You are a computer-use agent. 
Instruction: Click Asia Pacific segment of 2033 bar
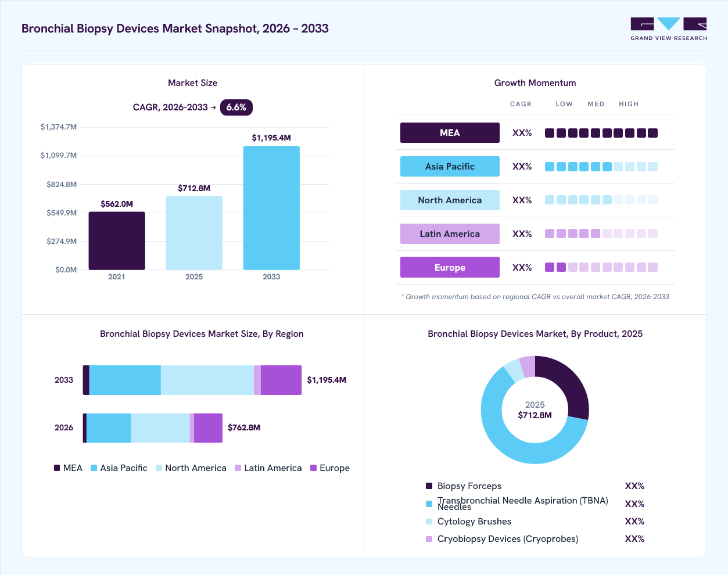coord(125,380)
